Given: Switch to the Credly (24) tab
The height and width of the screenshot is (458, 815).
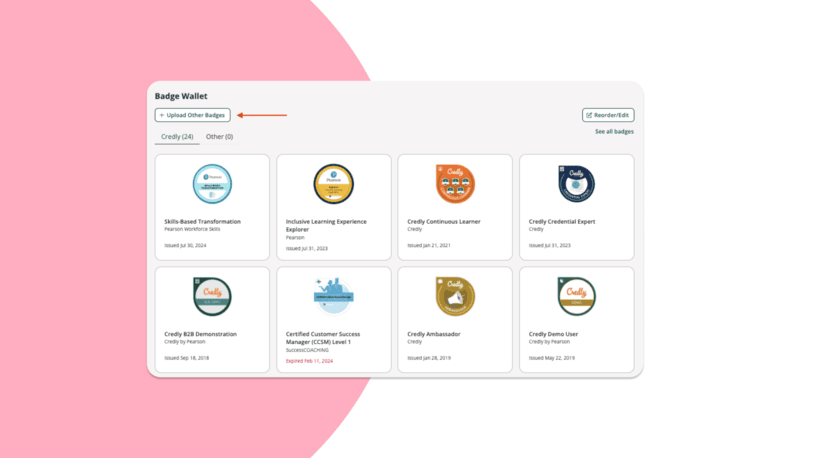Looking at the screenshot, I should click(x=177, y=137).
